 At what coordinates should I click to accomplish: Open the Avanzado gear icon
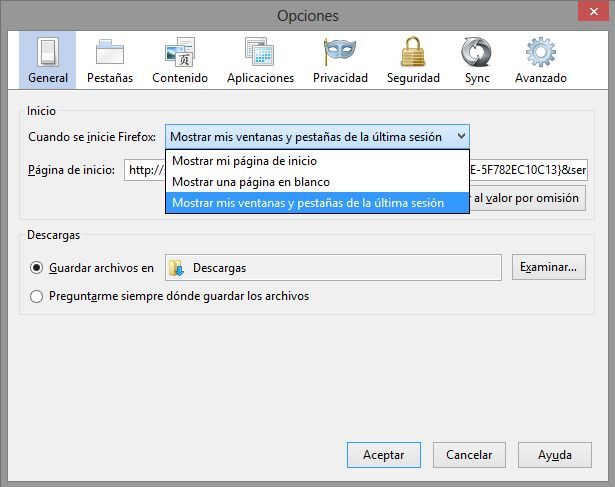(x=540, y=52)
